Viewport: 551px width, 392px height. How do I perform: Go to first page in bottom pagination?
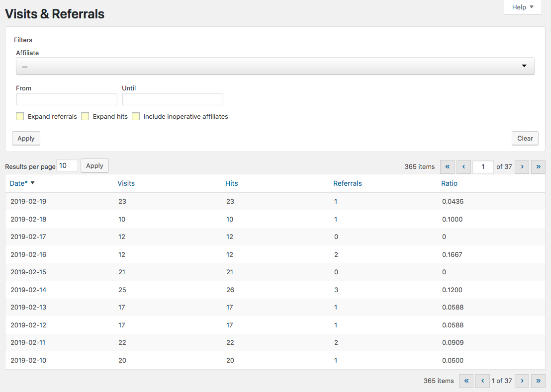tap(466, 381)
